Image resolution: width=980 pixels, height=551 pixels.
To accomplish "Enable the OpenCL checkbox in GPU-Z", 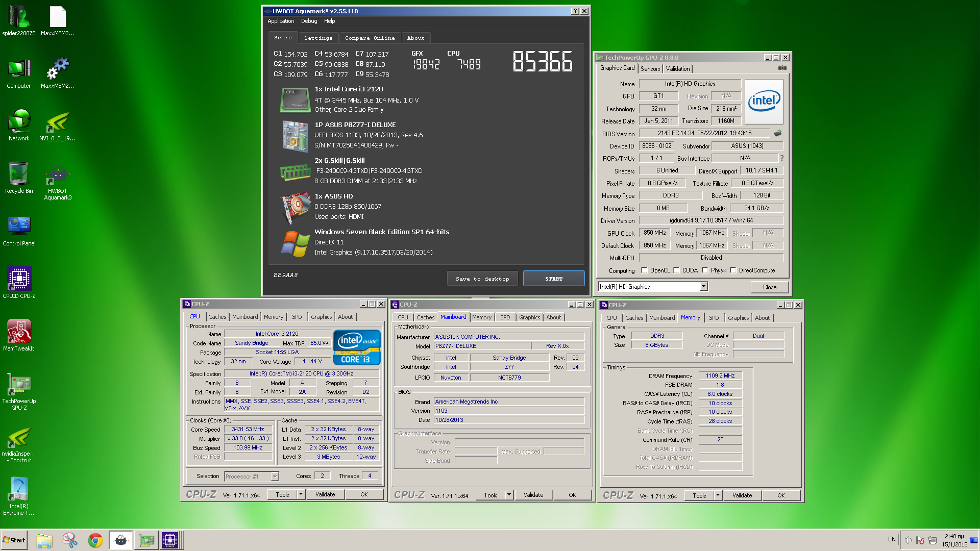I will (644, 270).
